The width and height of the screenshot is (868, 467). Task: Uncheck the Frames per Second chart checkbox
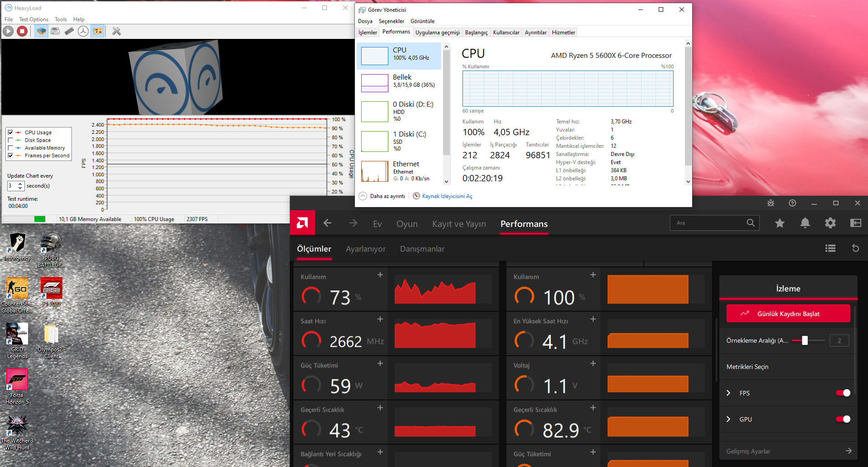tap(10, 156)
